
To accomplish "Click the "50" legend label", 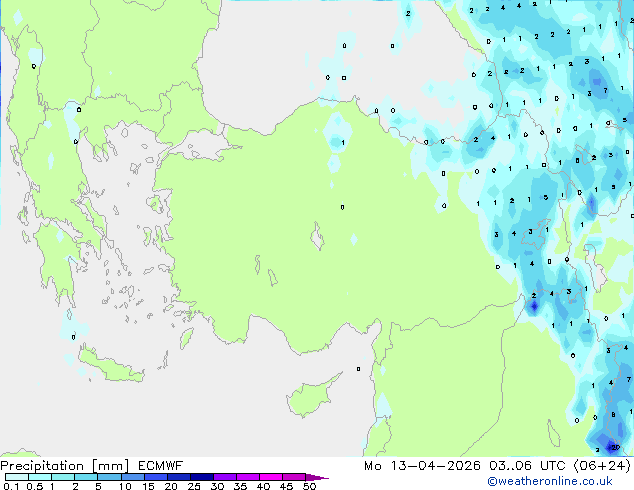I will tap(309, 486).
